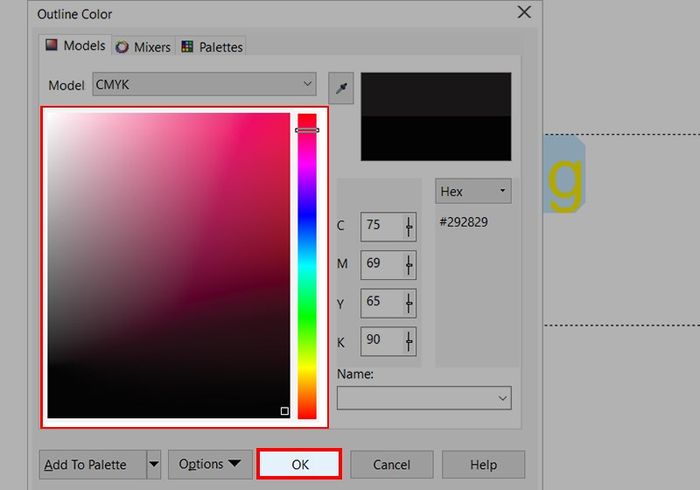The width and height of the screenshot is (700, 490).
Task: Click the K value slider handle
Action: point(409,342)
